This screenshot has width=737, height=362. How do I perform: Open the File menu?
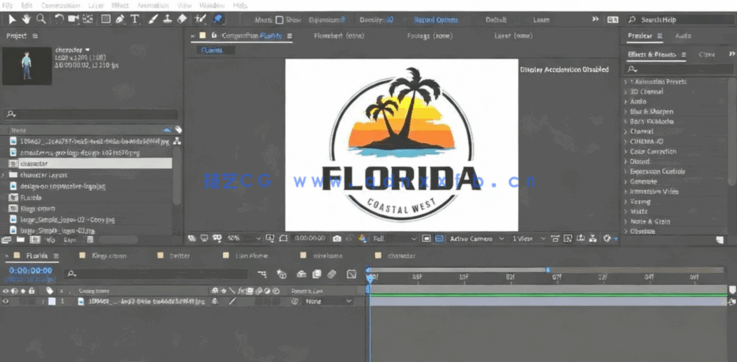click(x=8, y=6)
